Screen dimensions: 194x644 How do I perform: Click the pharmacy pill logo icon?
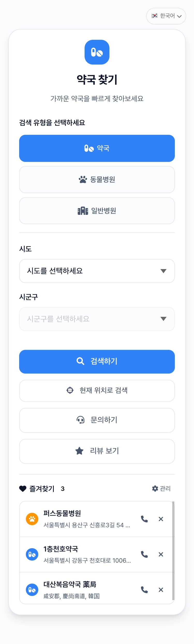click(97, 52)
